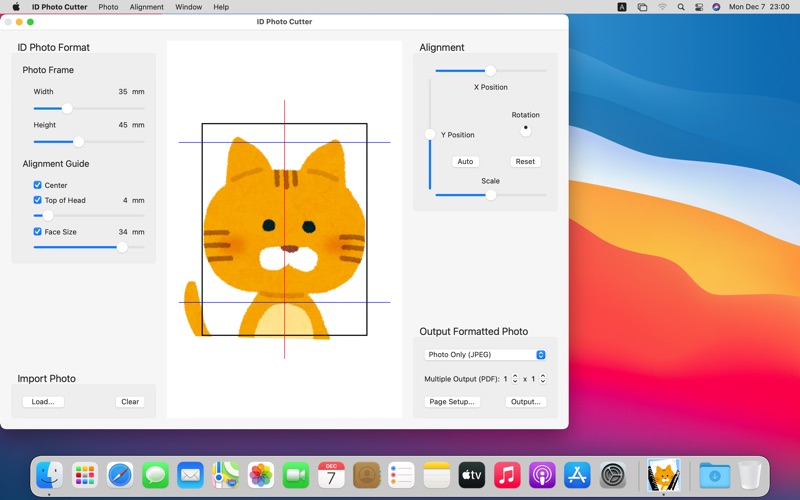The image size is (800, 500).
Task: Open Control Center in menu bar
Action: 698,7
